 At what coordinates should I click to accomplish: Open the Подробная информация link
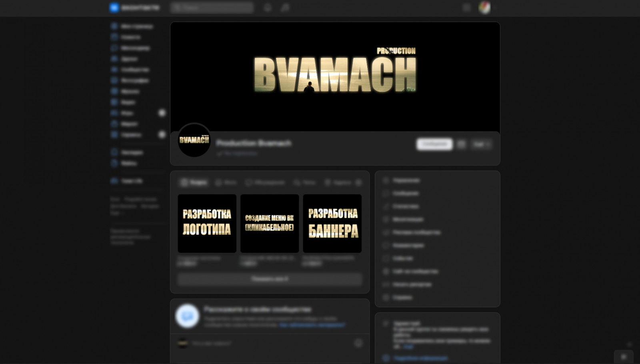click(x=420, y=358)
